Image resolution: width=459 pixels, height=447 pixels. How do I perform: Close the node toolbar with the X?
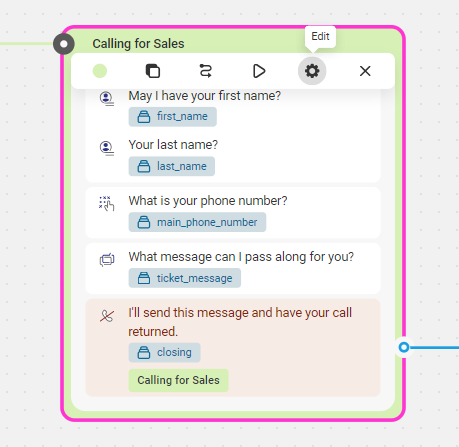[365, 71]
